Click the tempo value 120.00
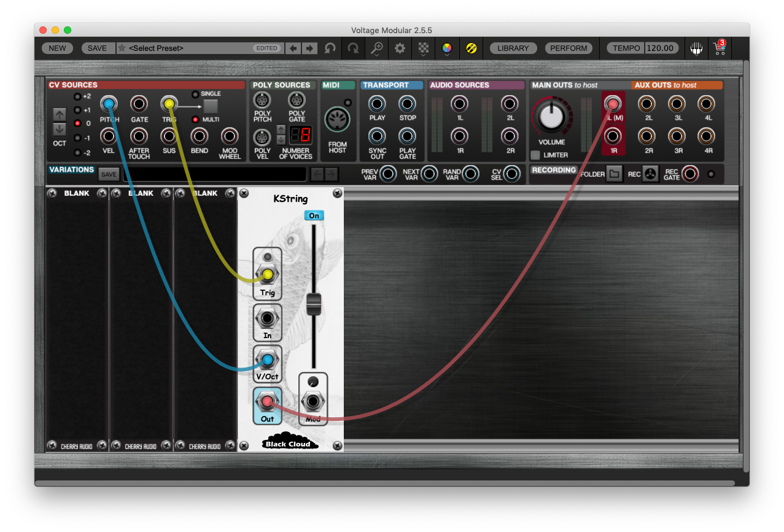Image resolution: width=784 pixels, height=532 pixels. [661, 48]
